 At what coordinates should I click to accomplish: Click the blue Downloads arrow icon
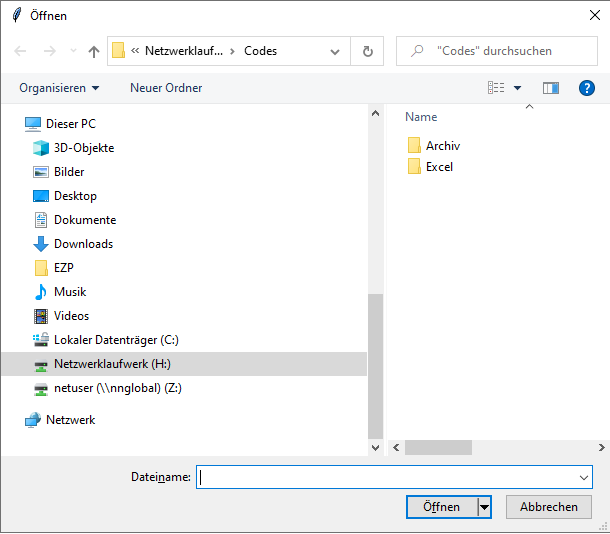click(x=41, y=244)
